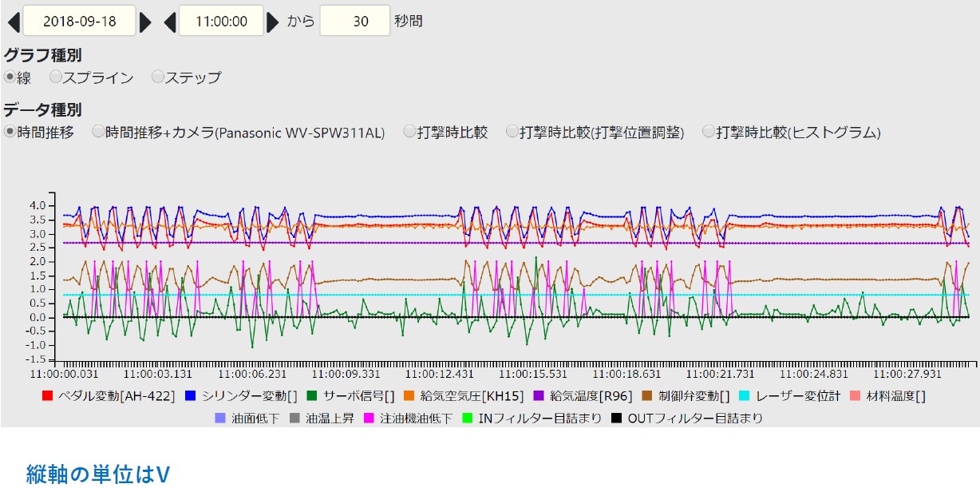This screenshot has height=488, width=980.
Task: Click the 給気空気圧[KH15] legend label
Action: pos(472,395)
